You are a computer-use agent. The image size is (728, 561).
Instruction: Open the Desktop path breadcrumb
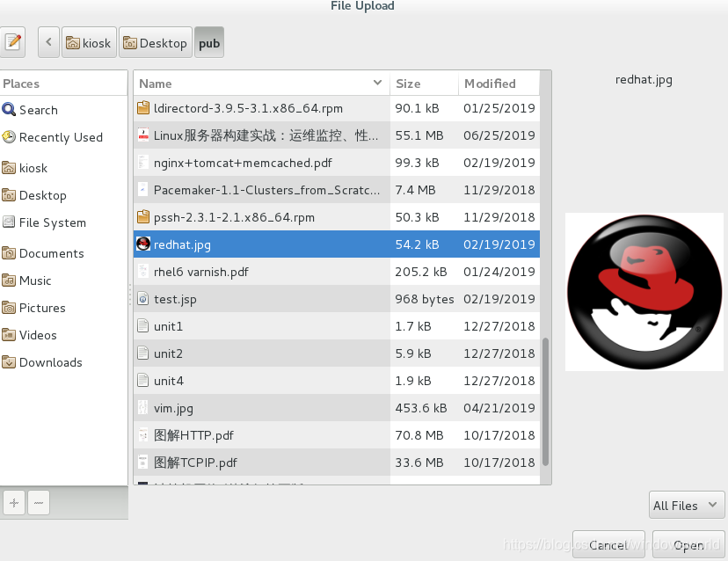click(156, 42)
